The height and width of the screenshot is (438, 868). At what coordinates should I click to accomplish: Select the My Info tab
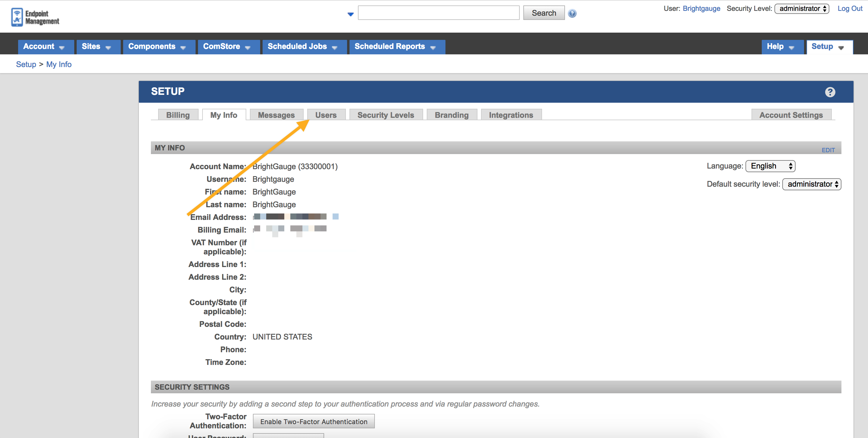[224, 115]
